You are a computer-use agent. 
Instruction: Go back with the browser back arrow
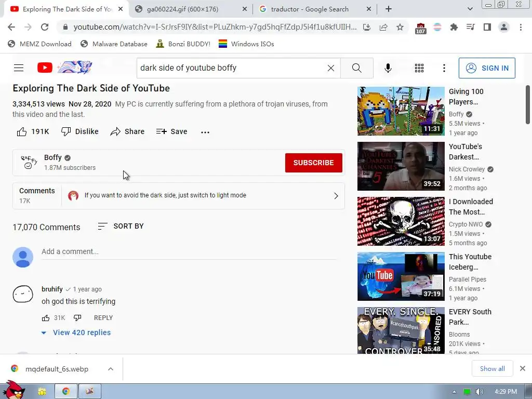click(x=11, y=27)
